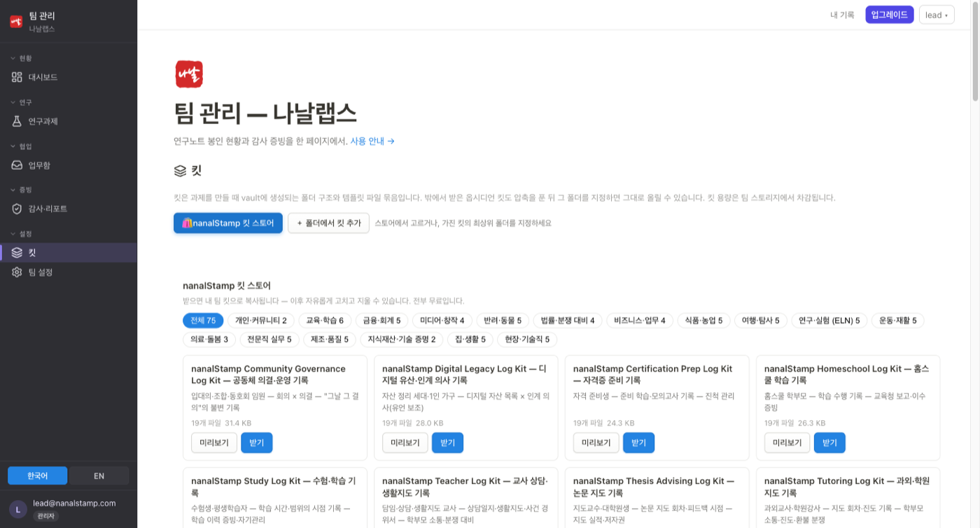The height and width of the screenshot is (528, 980).
Task: Open 내 기록 in the top bar
Action: (842, 15)
